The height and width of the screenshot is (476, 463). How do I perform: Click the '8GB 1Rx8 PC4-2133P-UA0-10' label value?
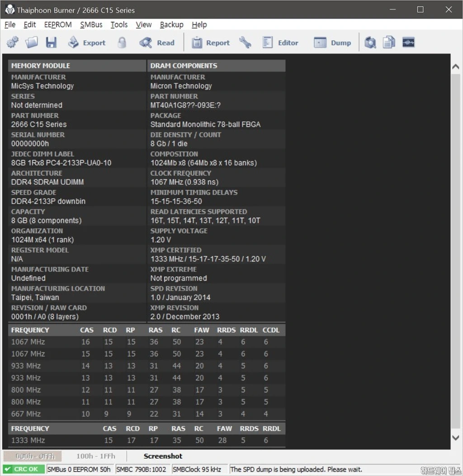(61, 163)
